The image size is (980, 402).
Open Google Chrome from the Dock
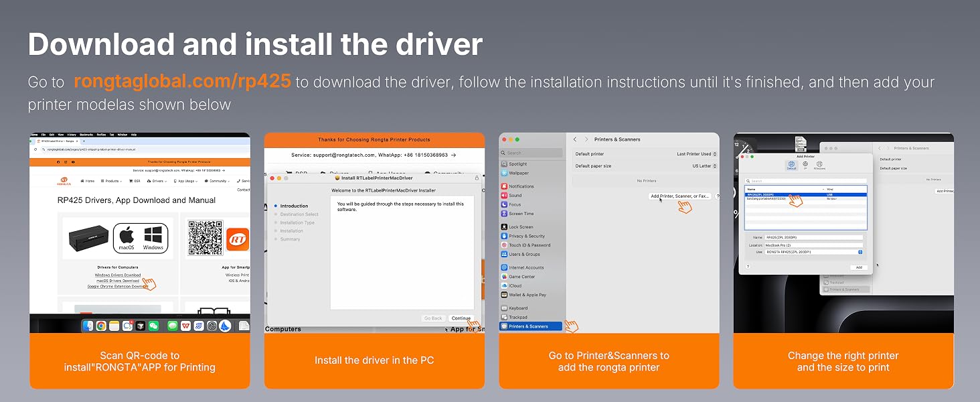101,326
